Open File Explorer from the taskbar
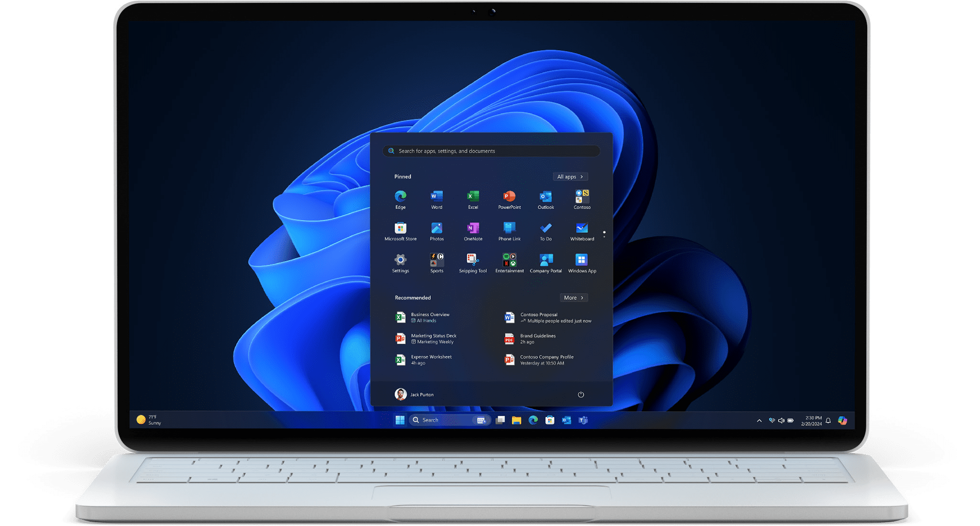The width and height of the screenshot is (980, 526). tap(516, 420)
